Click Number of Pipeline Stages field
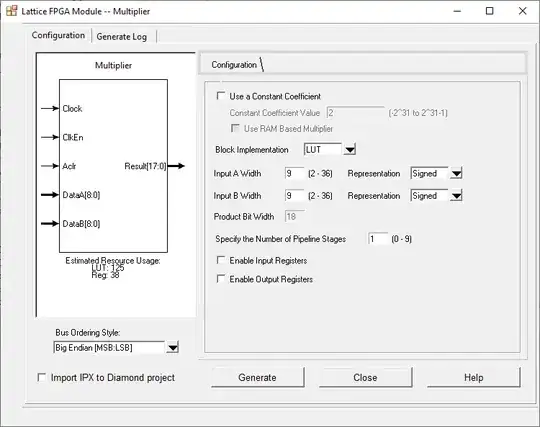540x427 pixels. coord(378,239)
